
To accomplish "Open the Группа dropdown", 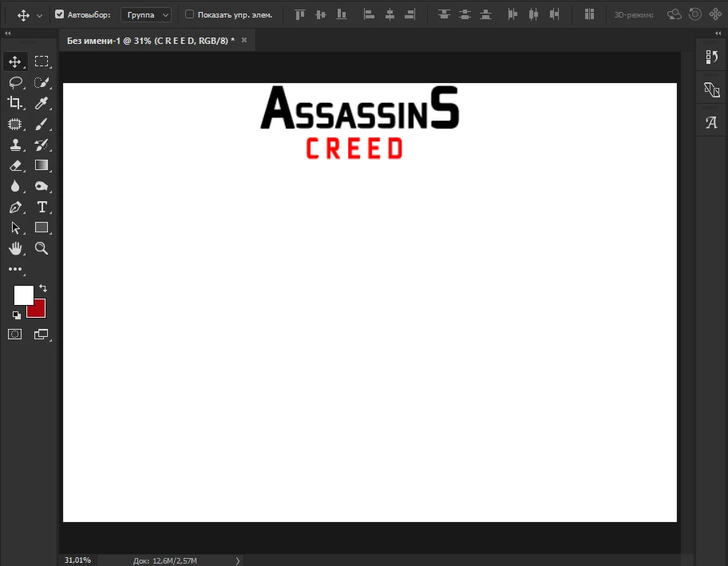I will click(x=146, y=14).
